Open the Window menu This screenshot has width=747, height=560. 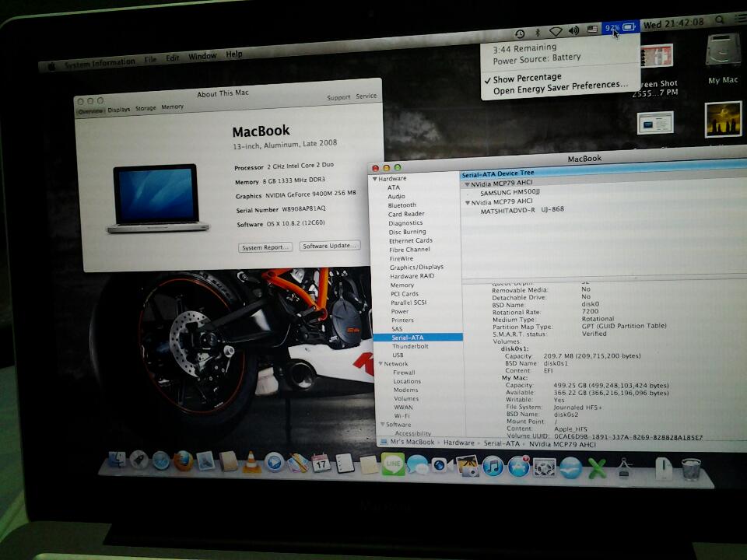[x=202, y=56]
